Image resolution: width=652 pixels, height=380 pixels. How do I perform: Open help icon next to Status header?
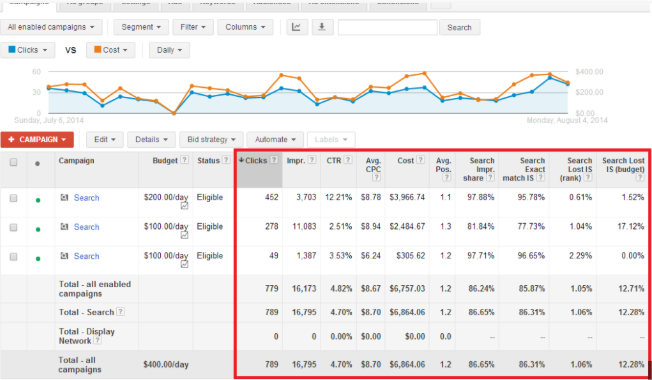pyautogui.click(x=226, y=160)
